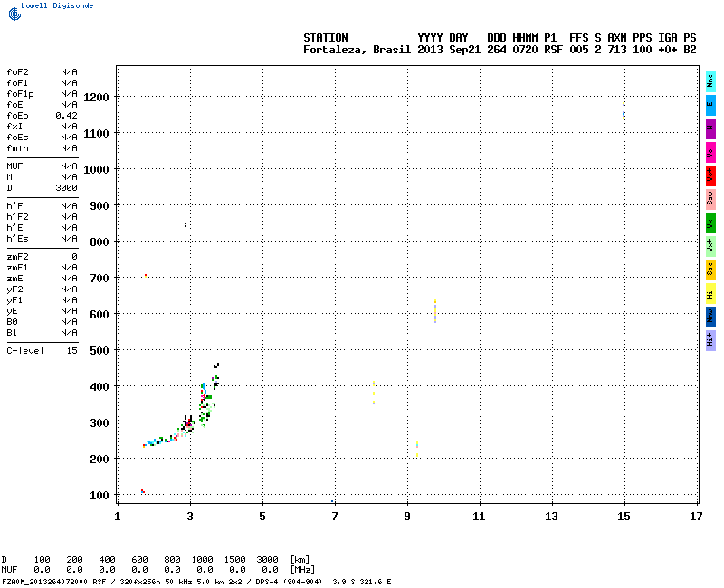Click the fmin parameter label
The width and height of the screenshot is (724, 588).
pyautogui.click(x=17, y=148)
